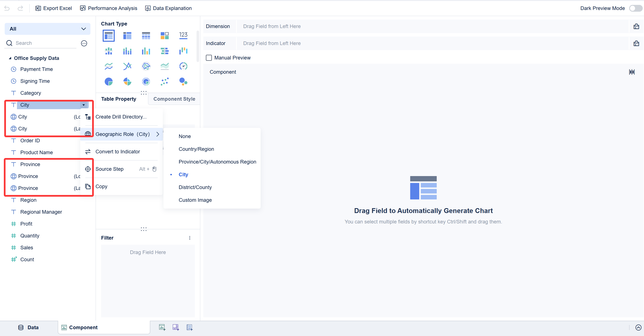The width and height of the screenshot is (644, 336).
Task: Select District/County as the geographic role
Action: click(195, 187)
